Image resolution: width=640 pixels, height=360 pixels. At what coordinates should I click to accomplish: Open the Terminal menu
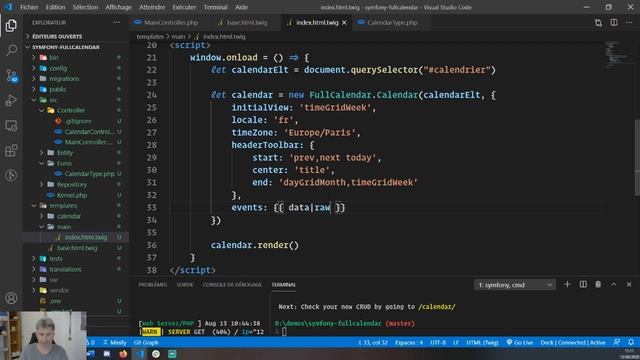(216, 7)
